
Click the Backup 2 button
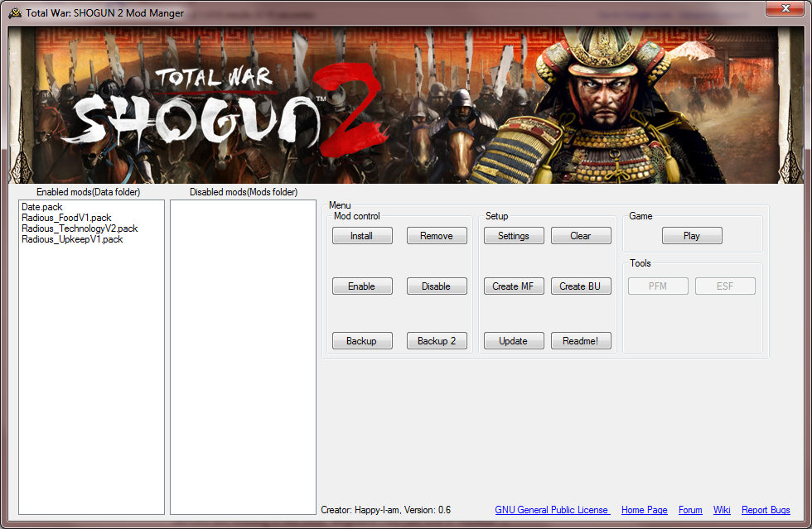437,340
